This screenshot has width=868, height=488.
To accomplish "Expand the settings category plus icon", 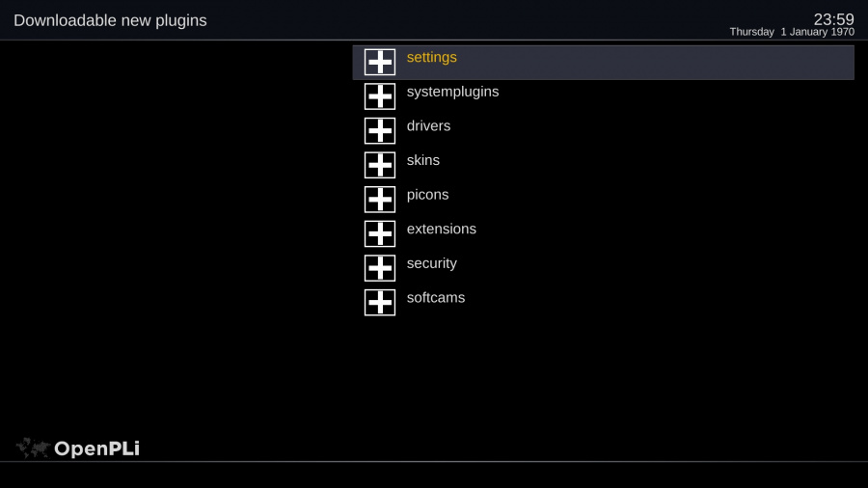I will click(380, 62).
